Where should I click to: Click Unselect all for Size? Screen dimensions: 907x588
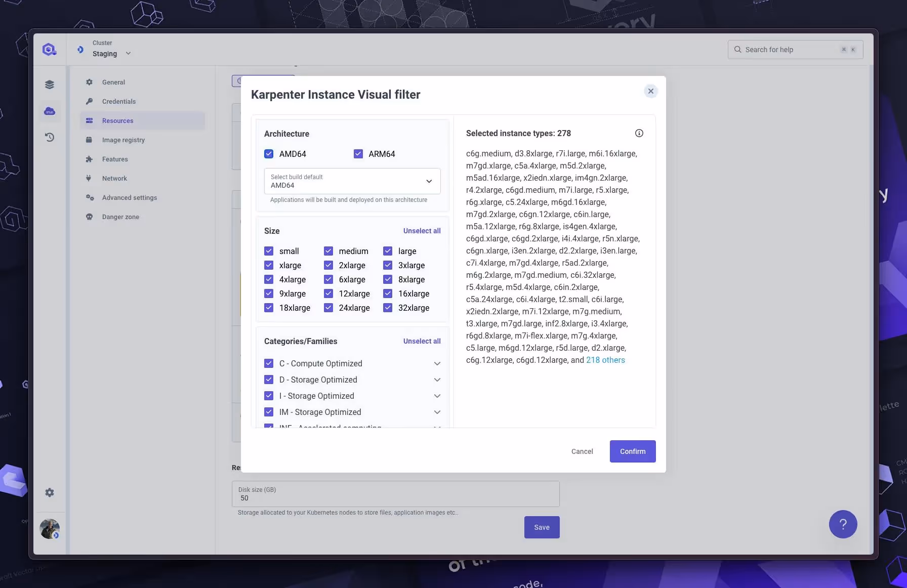tap(422, 231)
